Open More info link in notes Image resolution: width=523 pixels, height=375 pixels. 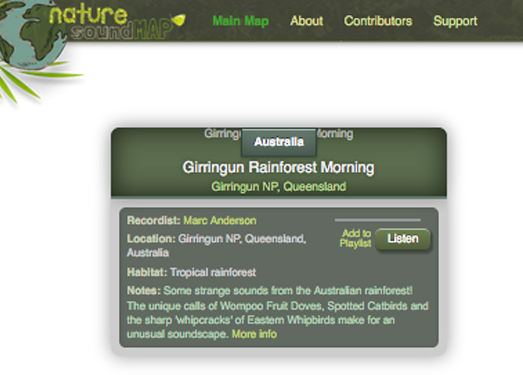tap(254, 334)
